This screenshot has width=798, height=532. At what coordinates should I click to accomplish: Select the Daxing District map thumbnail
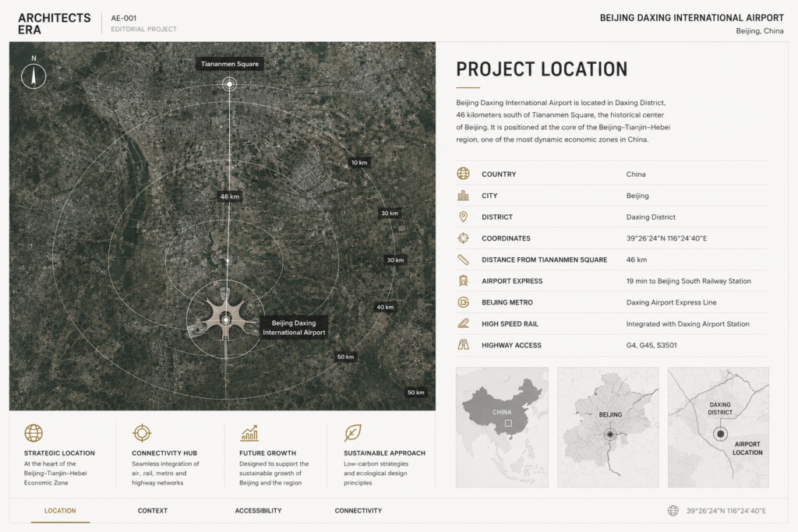pos(719,427)
